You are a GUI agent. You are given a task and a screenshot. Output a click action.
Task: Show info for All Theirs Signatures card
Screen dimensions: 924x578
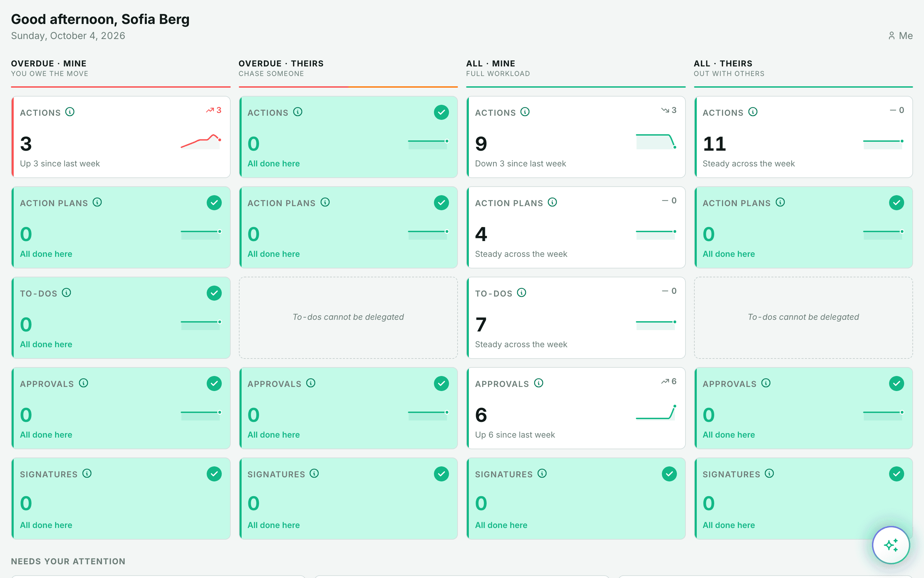point(769,474)
